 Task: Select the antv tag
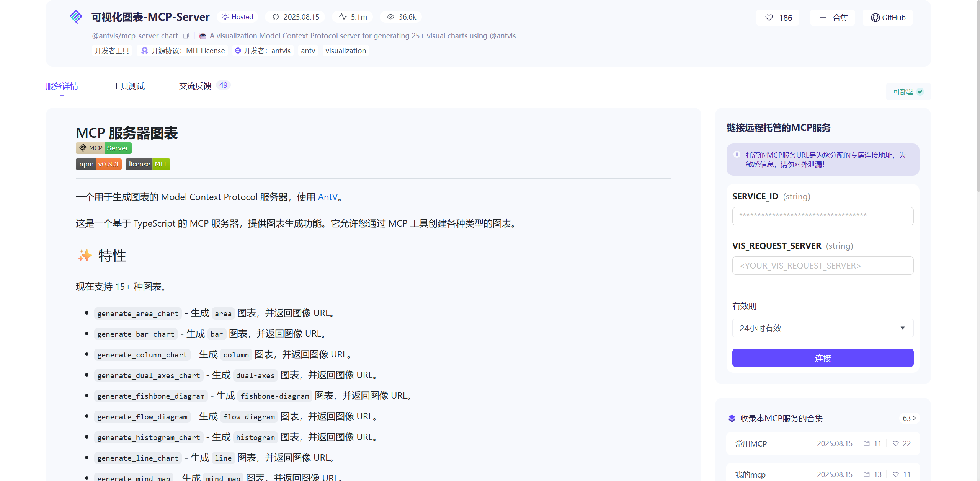[x=308, y=51]
